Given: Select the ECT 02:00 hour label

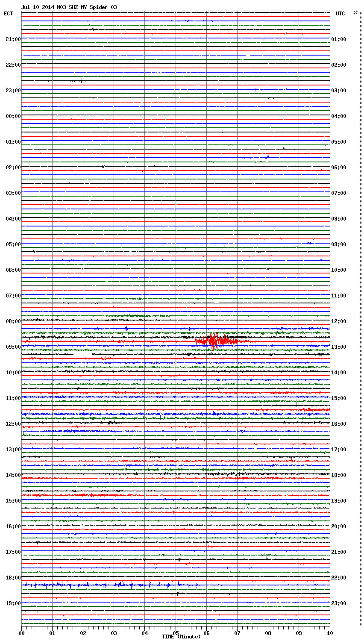Looking at the screenshot, I should click(x=13, y=168).
